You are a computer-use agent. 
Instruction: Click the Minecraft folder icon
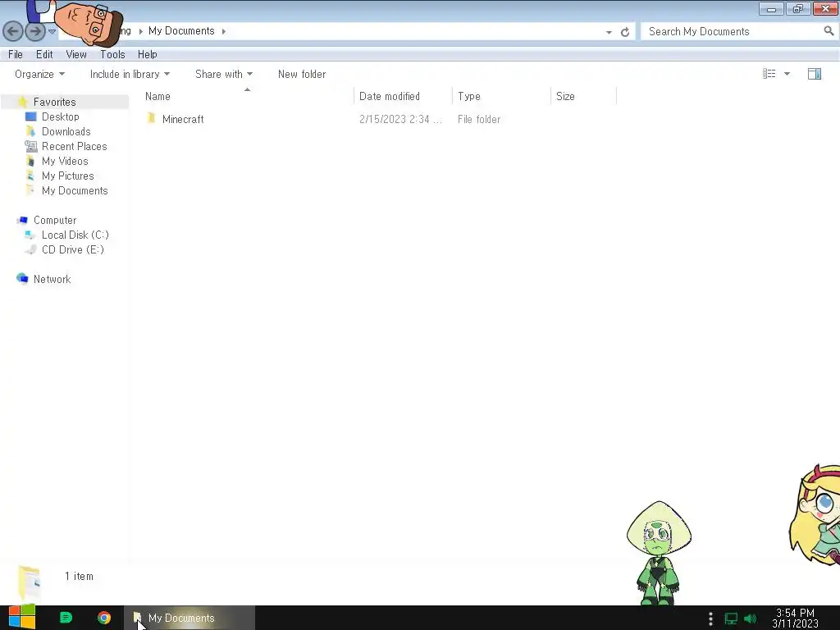(151, 118)
